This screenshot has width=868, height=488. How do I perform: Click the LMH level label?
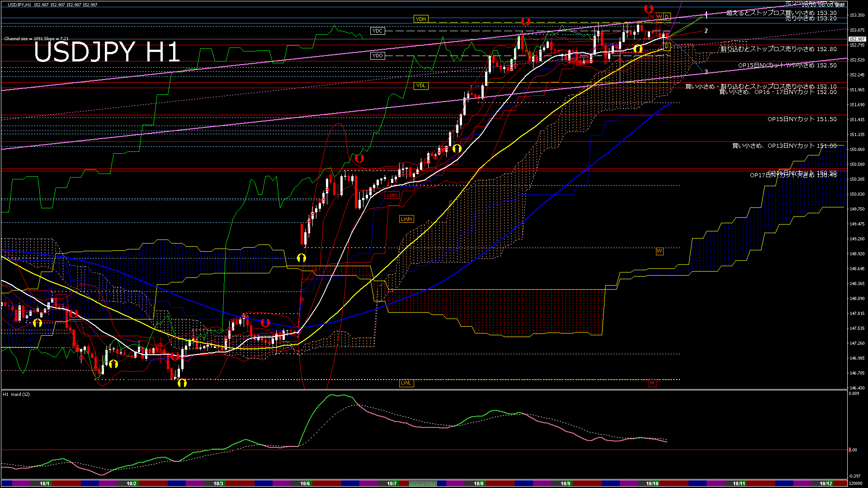click(392, 195)
